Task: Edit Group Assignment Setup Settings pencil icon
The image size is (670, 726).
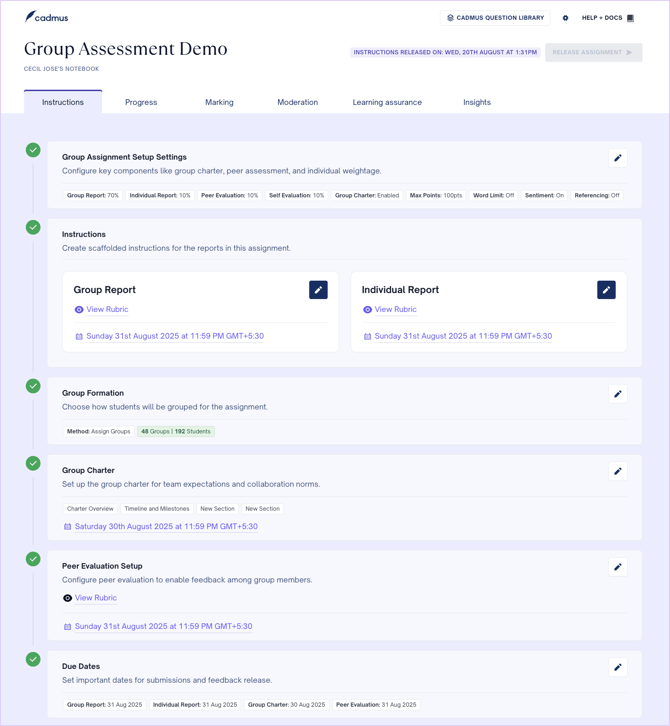Action: tap(618, 158)
